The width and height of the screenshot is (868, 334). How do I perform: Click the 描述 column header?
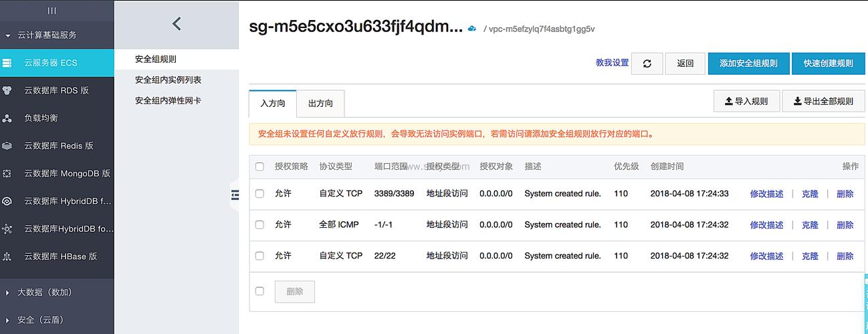tap(533, 166)
